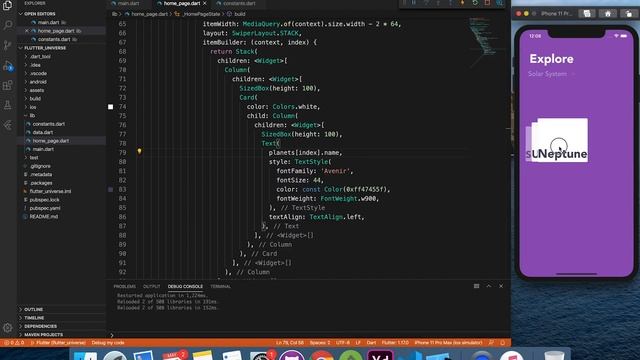Click the Step Out debug button
This screenshot has height=360, width=640.
pyautogui.click(x=451, y=3)
